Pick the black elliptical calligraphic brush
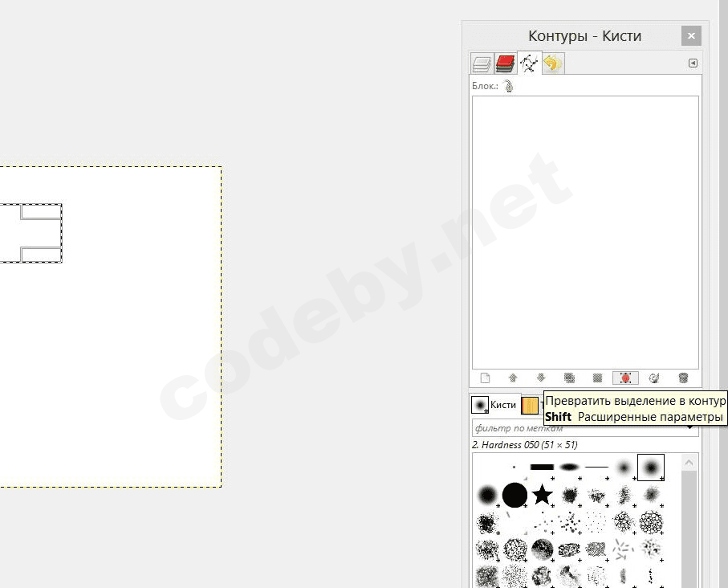Screen dimensions: 728x588 click(569, 468)
